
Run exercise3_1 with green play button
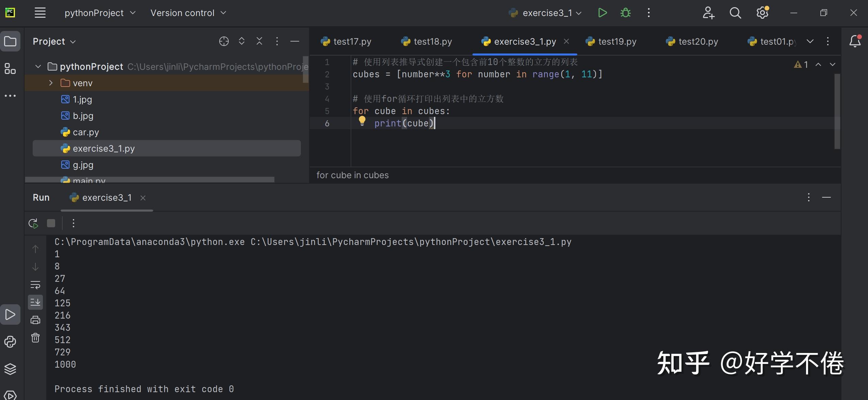(602, 13)
